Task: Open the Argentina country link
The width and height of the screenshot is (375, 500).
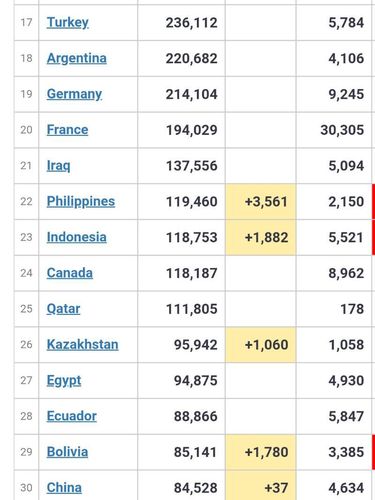Action: (x=77, y=58)
